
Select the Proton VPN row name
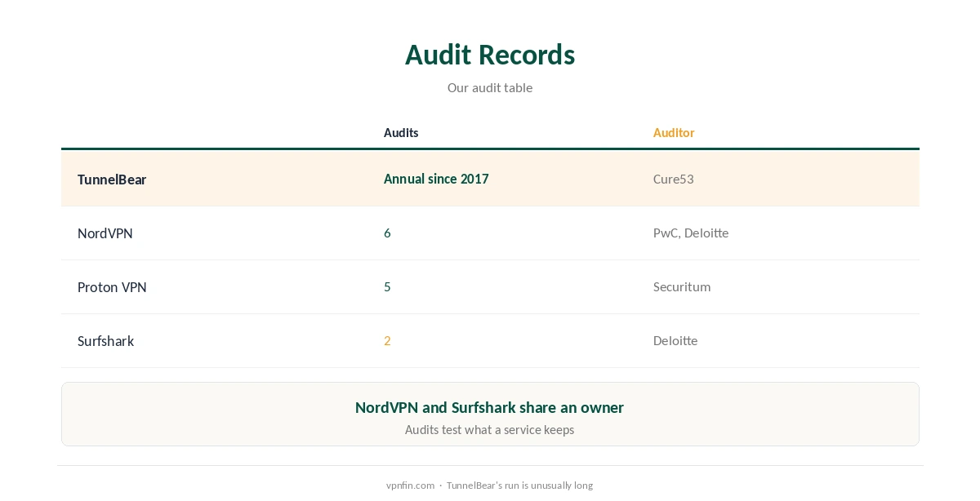tap(112, 287)
